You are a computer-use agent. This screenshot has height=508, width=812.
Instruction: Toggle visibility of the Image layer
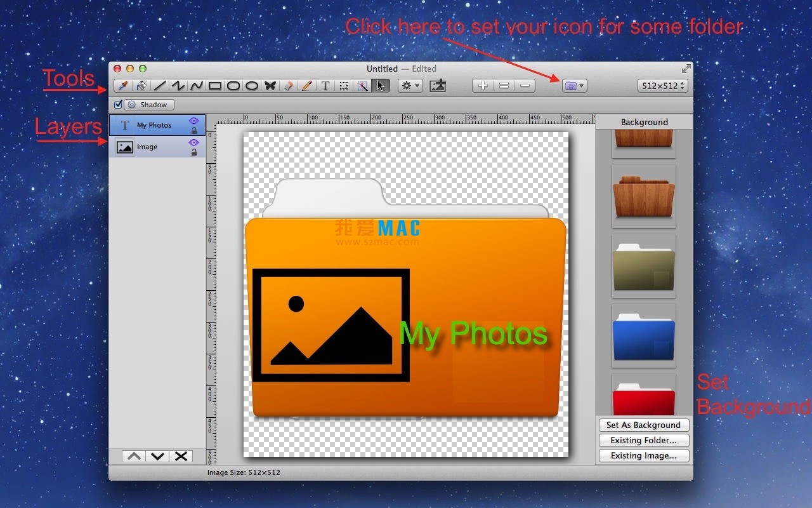pos(193,143)
